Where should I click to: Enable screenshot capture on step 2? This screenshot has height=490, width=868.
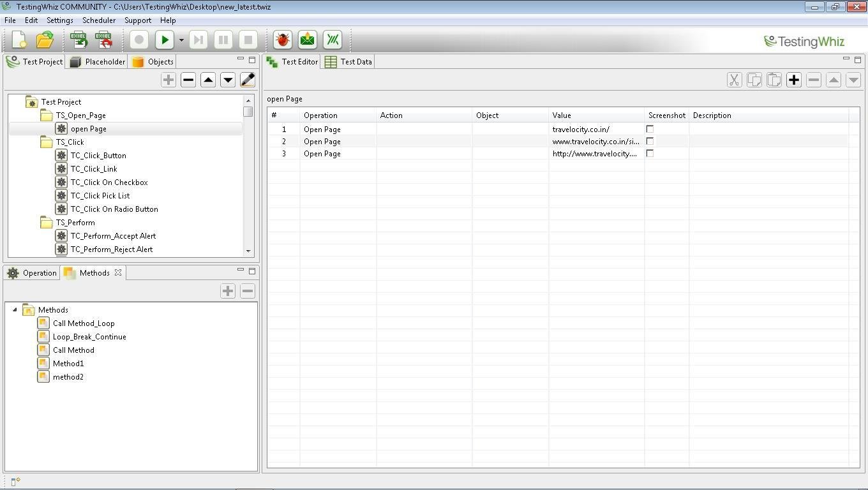coord(650,141)
